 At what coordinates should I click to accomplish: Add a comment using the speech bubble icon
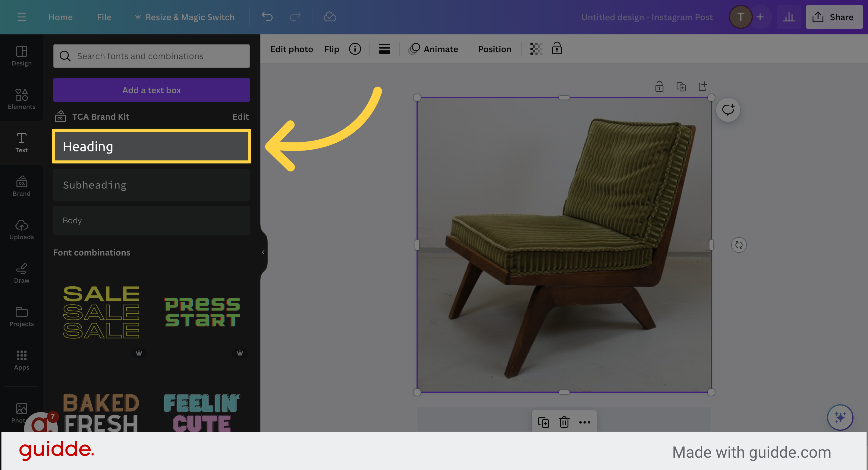[728, 109]
